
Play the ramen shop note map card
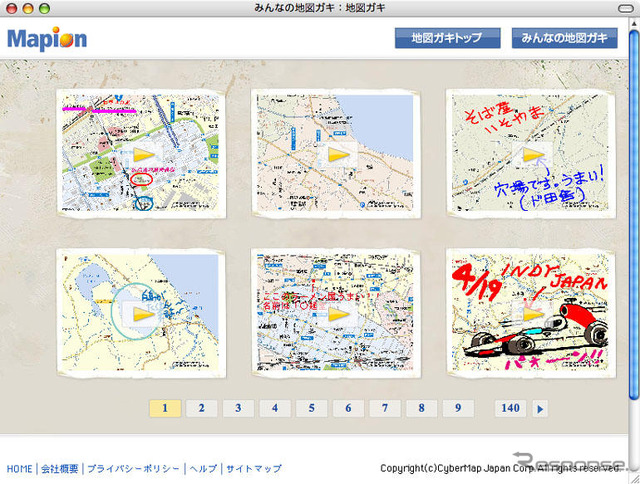coord(337,314)
